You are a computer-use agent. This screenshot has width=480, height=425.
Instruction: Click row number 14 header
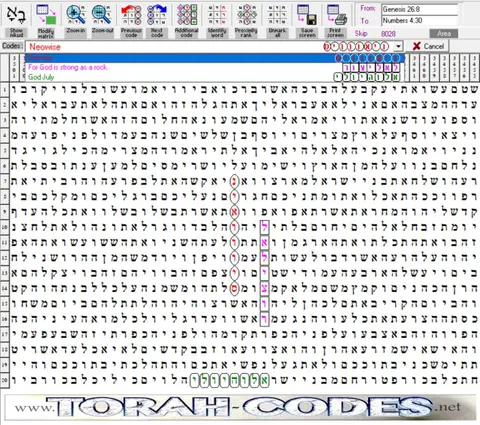[x=5, y=288]
